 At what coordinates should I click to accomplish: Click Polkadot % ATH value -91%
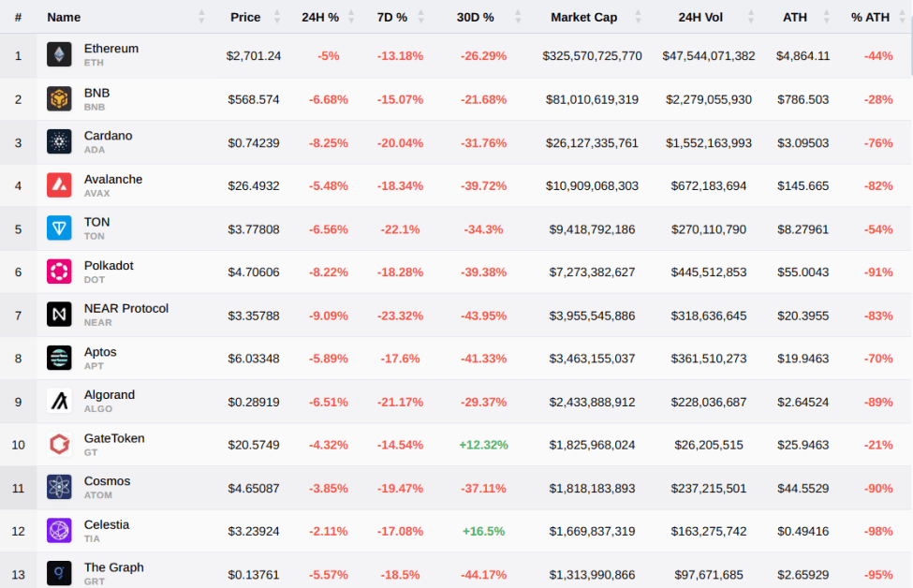point(878,272)
